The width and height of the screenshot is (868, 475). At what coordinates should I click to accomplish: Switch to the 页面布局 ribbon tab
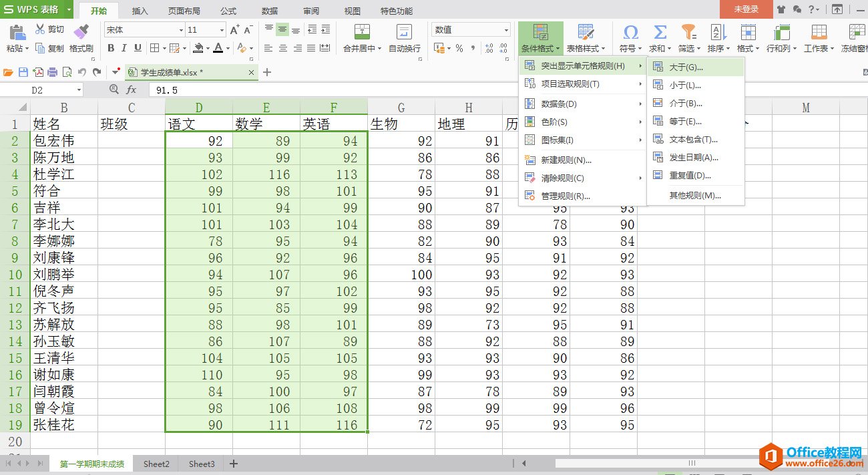(184, 11)
